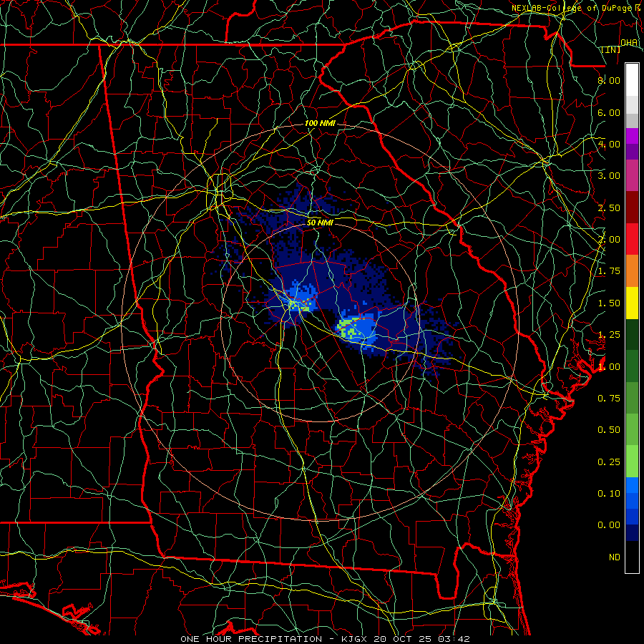This screenshot has width=644, height=644.
Task: Pick the pink 3.00 legend color
Action: 632,175
